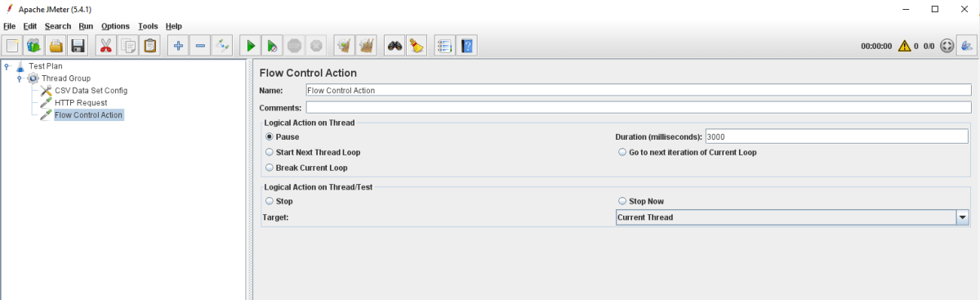
Task: Click the threads status circular icon
Action: coord(947,47)
